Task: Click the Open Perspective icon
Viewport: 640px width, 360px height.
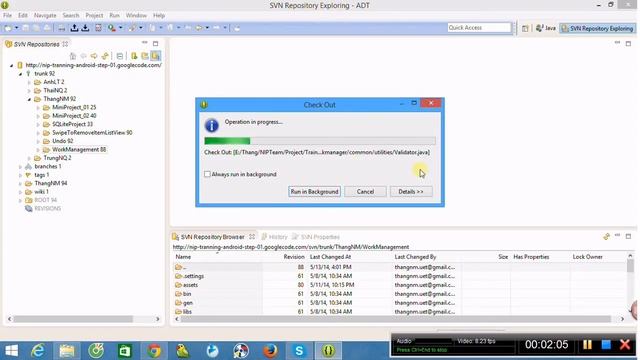Action: [x=525, y=28]
